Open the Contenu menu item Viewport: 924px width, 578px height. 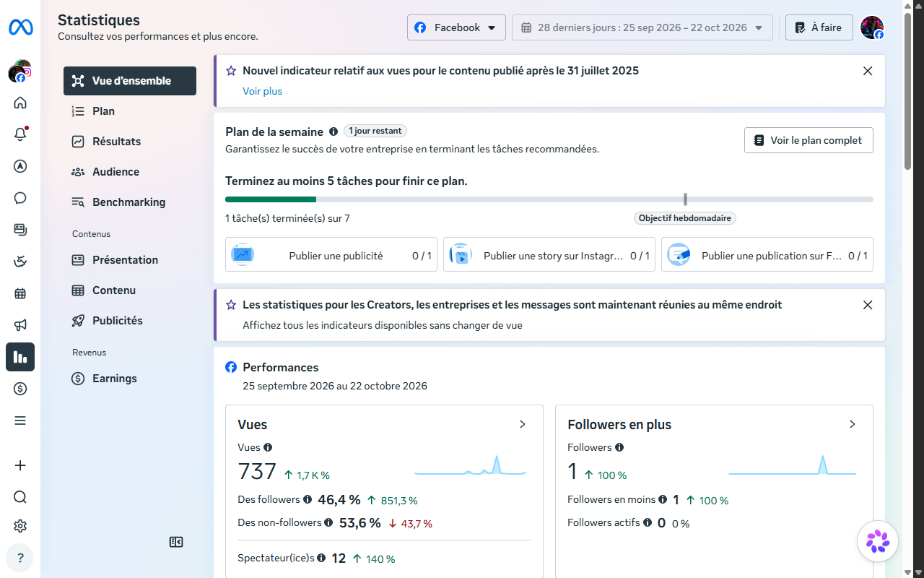coord(130,290)
